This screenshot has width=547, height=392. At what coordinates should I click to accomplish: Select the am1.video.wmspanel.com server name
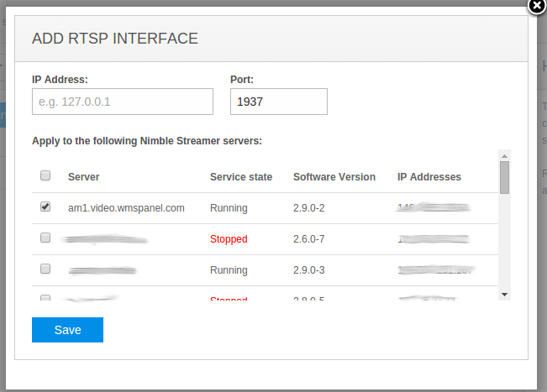click(x=126, y=208)
